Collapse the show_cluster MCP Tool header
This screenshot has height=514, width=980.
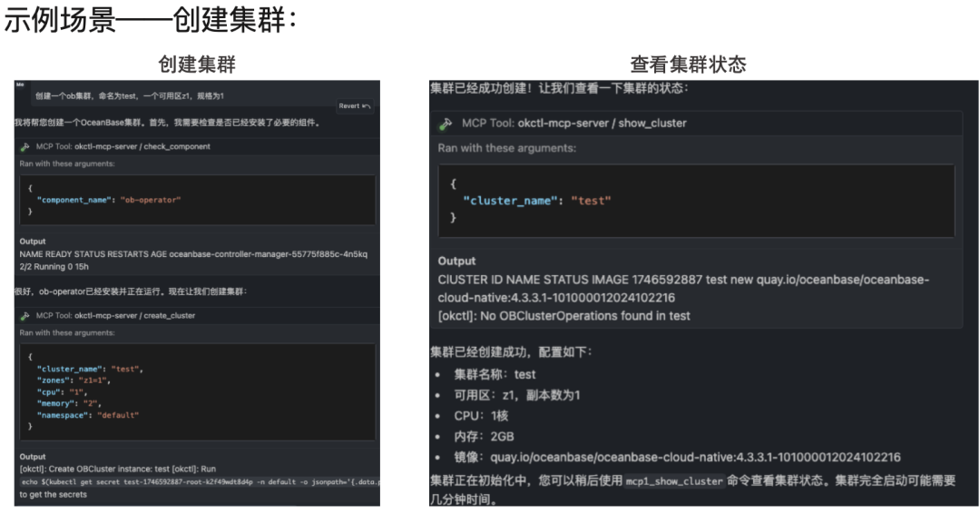pos(573,124)
